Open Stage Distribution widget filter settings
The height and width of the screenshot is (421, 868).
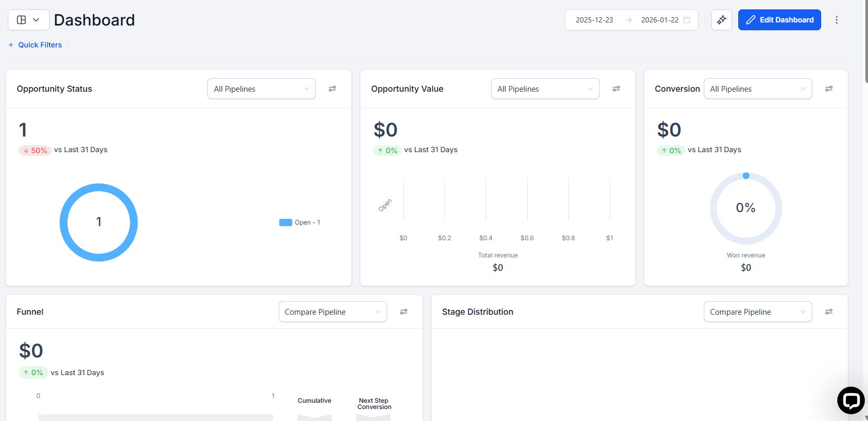[828, 312]
